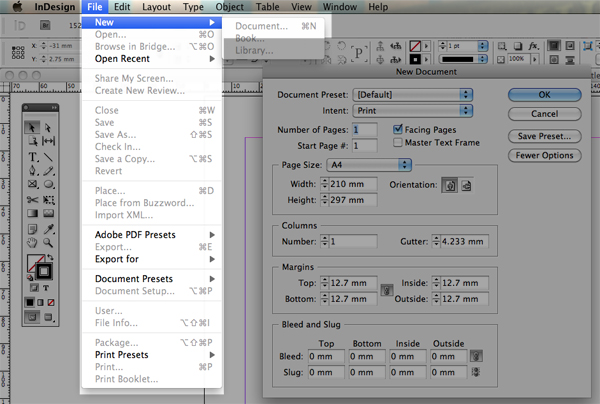Set orientation to Portrait
The image size is (600, 404).
pos(450,186)
